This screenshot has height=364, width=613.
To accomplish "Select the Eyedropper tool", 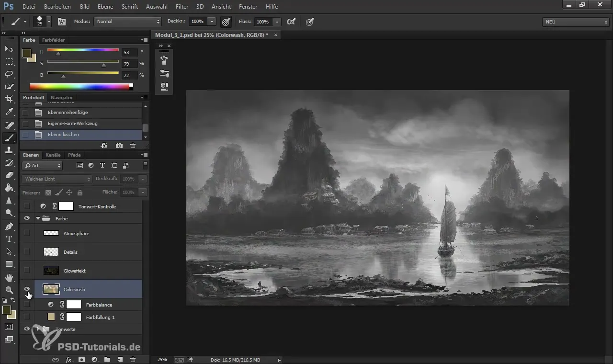I will tap(9, 112).
